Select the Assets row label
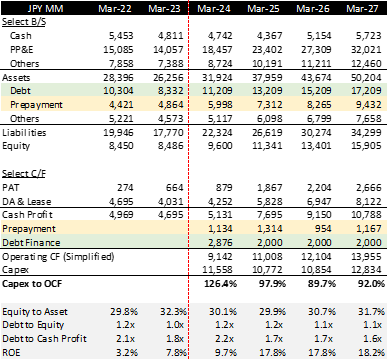 pos(16,78)
